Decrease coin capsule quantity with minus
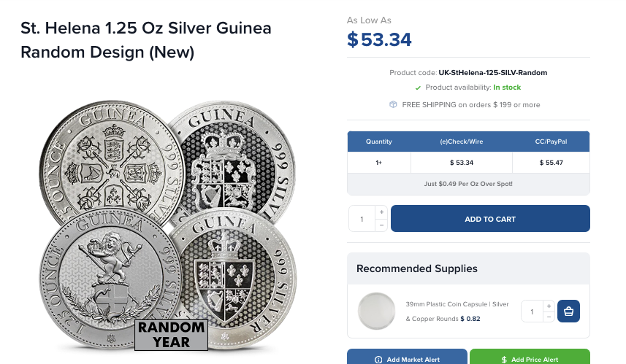The width and height of the screenshot is (626, 364). pyautogui.click(x=549, y=317)
